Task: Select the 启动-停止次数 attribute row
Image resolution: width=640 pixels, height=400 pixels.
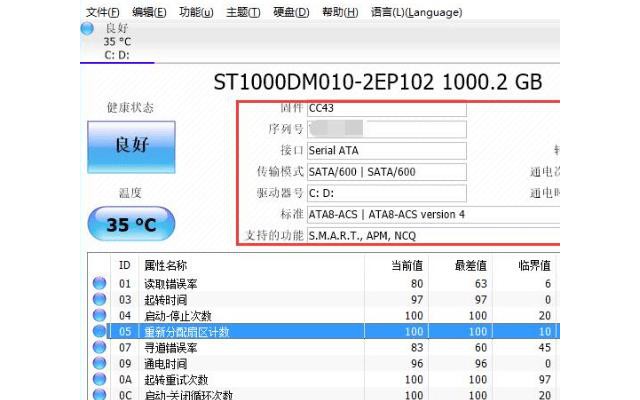Action: coord(323,316)
